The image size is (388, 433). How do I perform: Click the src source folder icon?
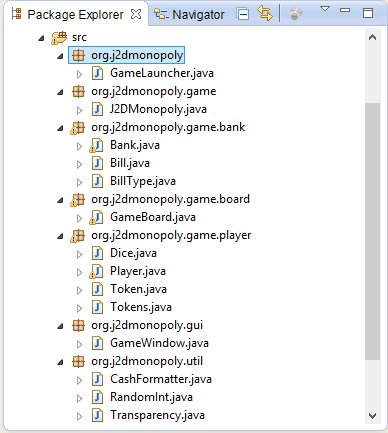pos(59,37)
